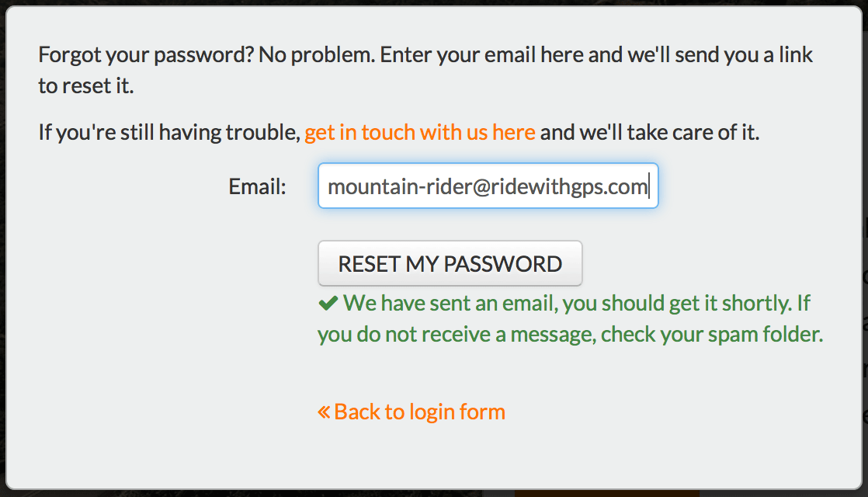
Task: Click the green checkmark icon by success message
Action: [x=328, y=304]
